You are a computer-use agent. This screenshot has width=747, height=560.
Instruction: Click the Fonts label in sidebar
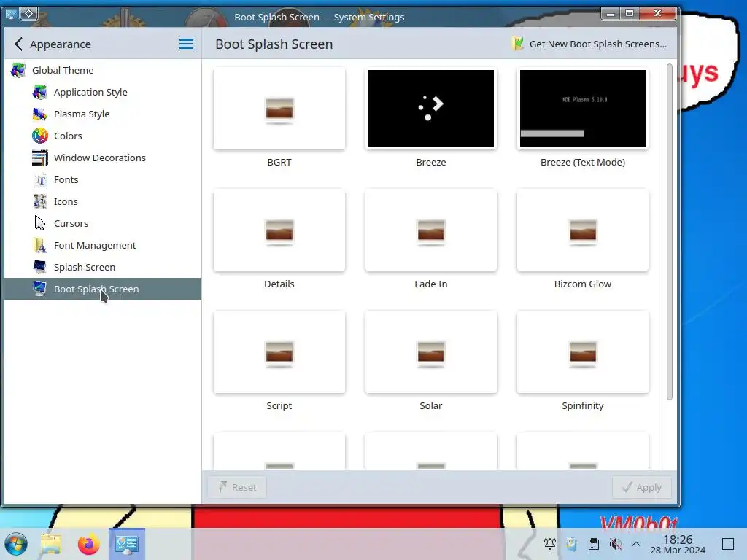point(66,179)
